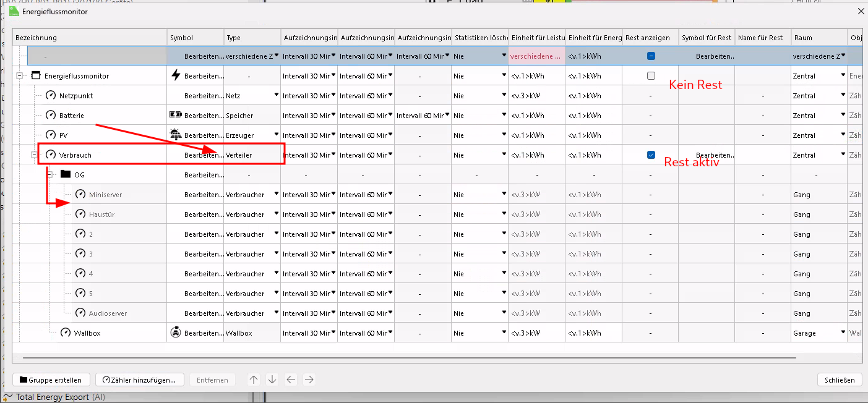Click the Rest anzeigen column header
Screen dimensions: 868x403
click(x=650, y=38)
